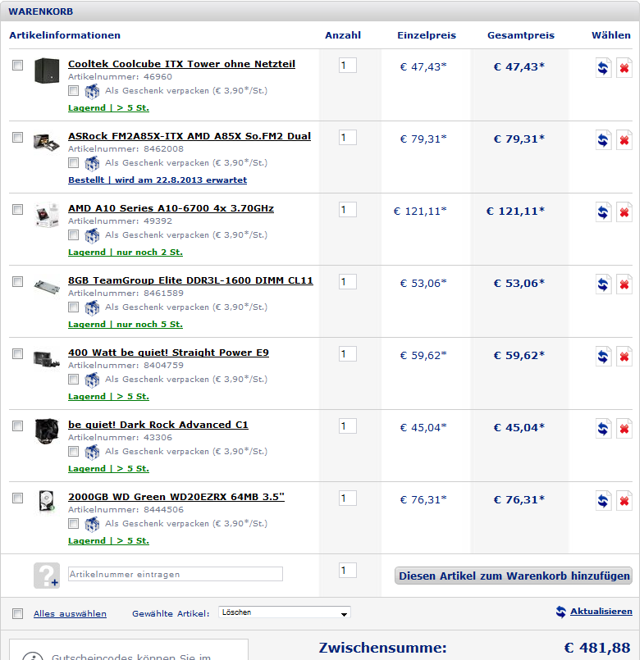The width and height of the screenshot is (644, 660).
Task: Click refresh icon for ASRock FM2A85X-ITX row
Action: (x=603, y=139)
